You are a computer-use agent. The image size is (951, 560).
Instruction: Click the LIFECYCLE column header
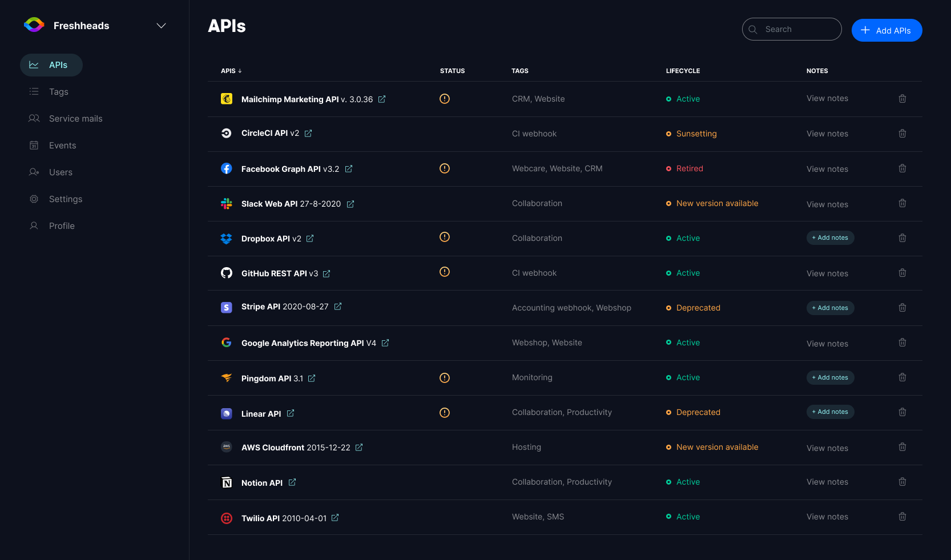click(683, 71)
